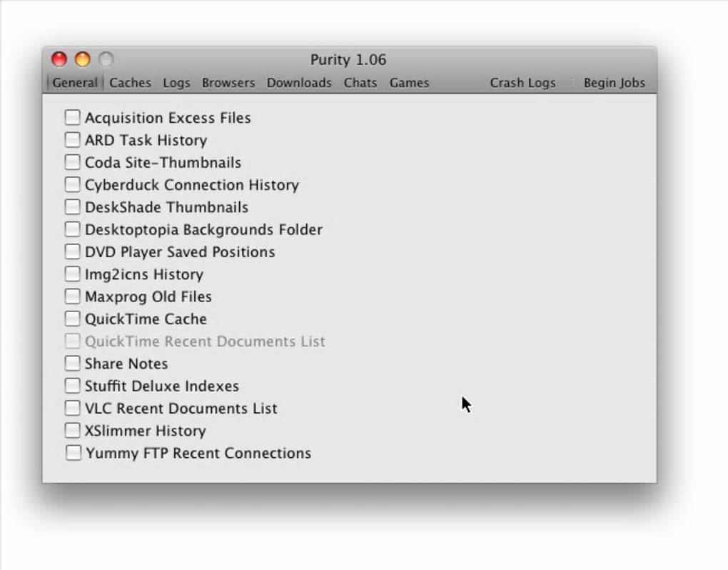
Task: Open the Downloads tab
Action: (299, 83)
